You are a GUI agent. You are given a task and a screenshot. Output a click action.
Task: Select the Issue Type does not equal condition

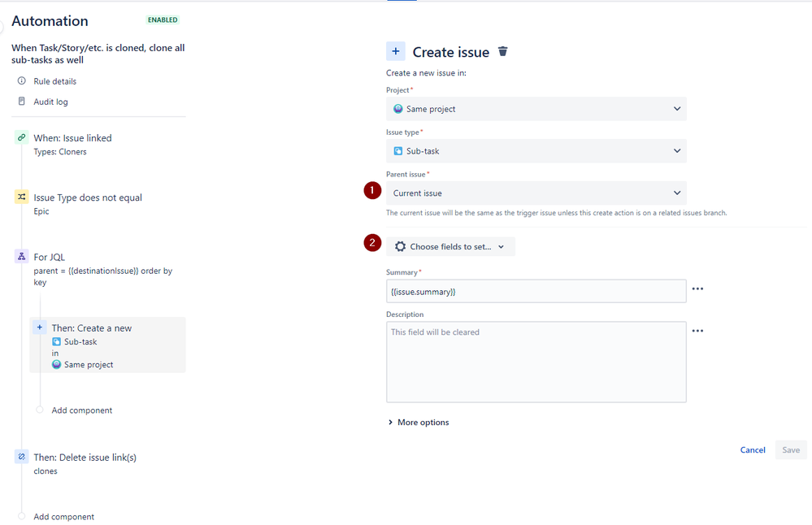tap(88, 197)
